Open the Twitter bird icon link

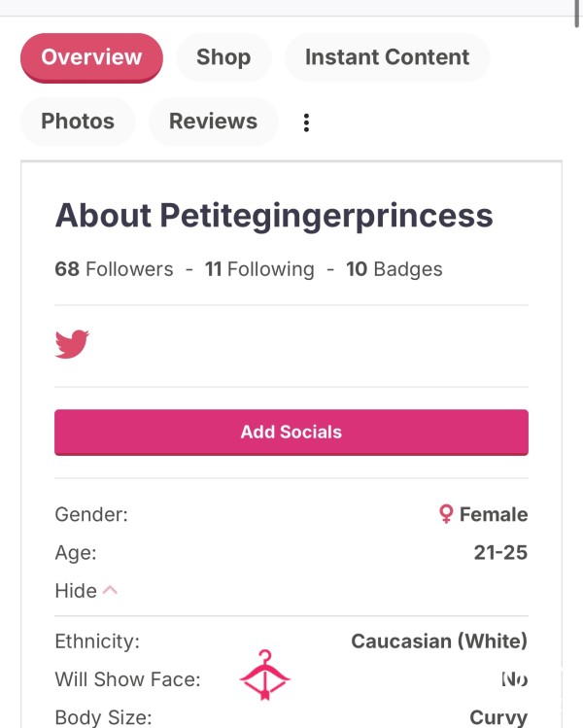tap(72, 344)
